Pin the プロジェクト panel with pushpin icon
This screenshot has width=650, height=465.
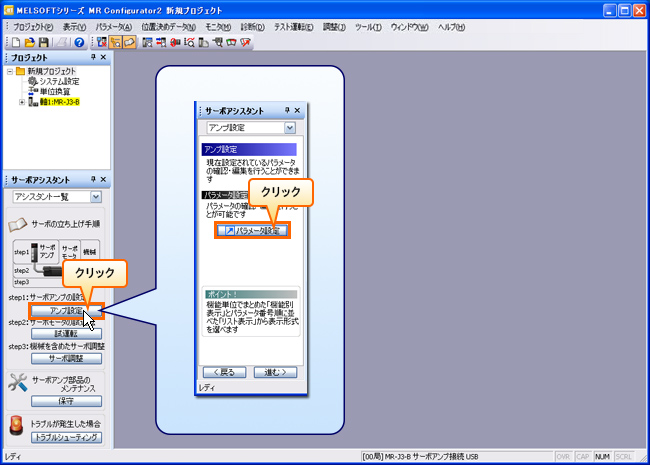[x=90, y=59]
